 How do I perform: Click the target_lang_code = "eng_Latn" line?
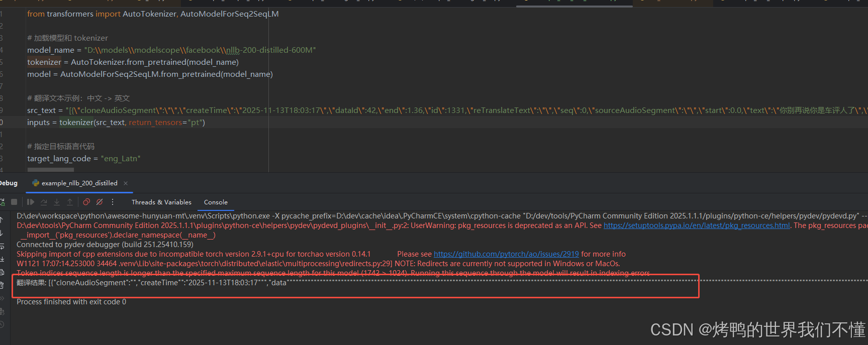(x=84, y=159)
